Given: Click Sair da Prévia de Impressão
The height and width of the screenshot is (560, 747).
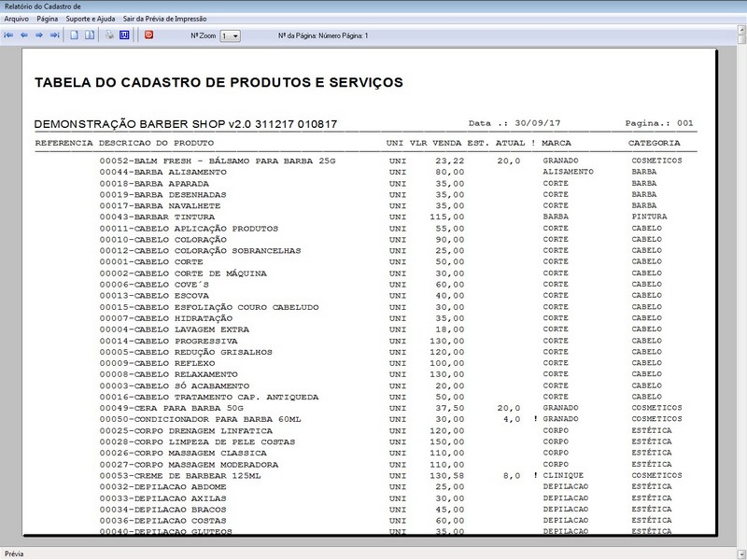Looking at the screenshot, I should [x=165, y=19].
